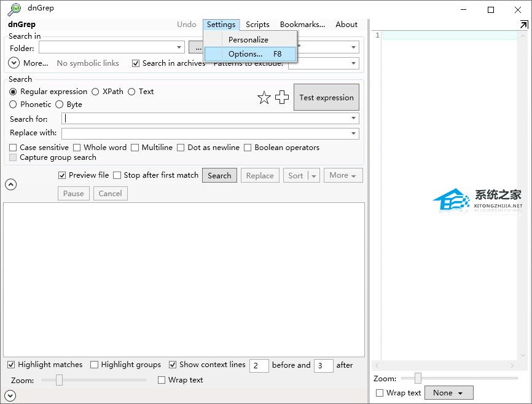Image resolution: width=532 pixels, height=404 pixels.
Task: Click the Replace with input field
Action: 206,133
